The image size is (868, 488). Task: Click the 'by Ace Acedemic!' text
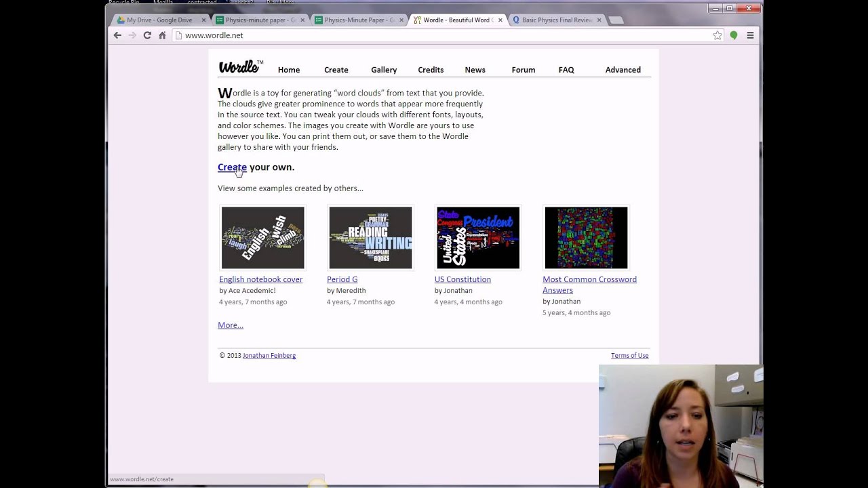pos(248,291)
